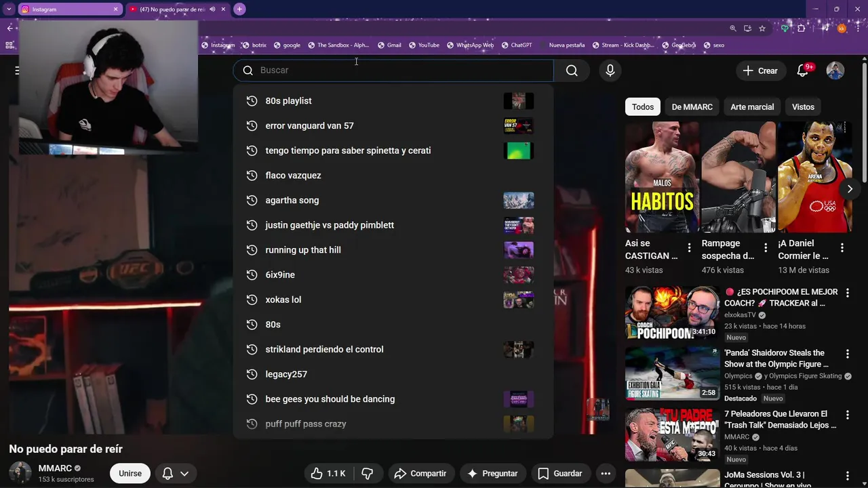Select suggestion 'justin gaethje vs paddy pimblett'
The width and height of the screenshot is (868, 488).
click(393, 225)
